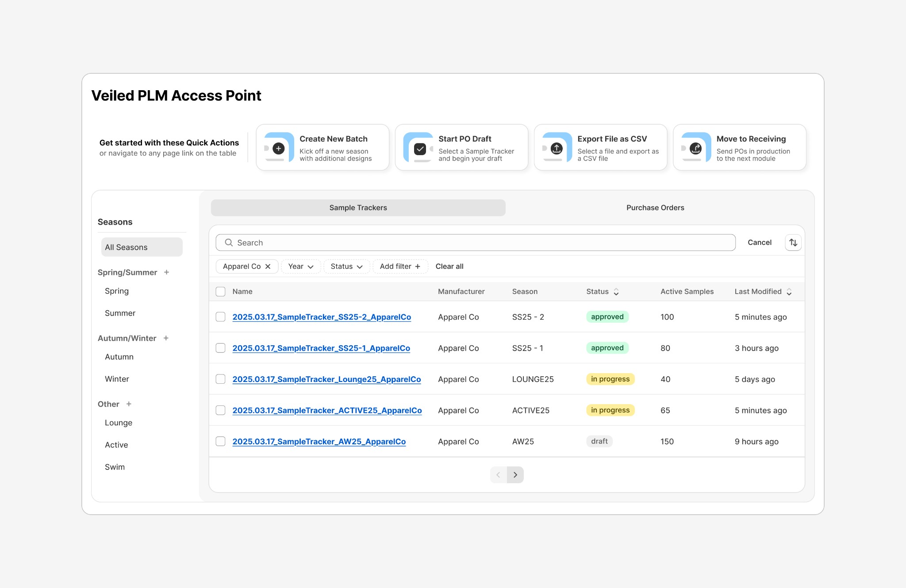The image size is (906, 588).
Task: Switch to the Purchase Orders tab
Action: pos(655,208)
